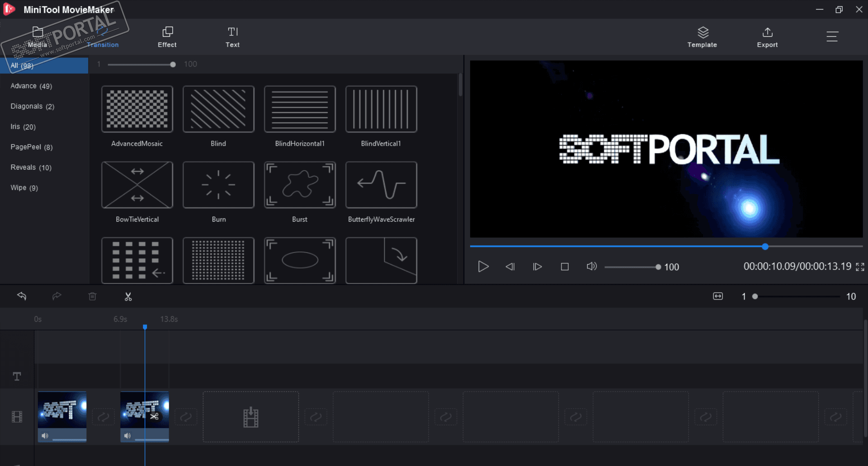Select the PagePeel (8) category
Image resolution: width=868 pixels, height=466 pixels.
(44, 147)
